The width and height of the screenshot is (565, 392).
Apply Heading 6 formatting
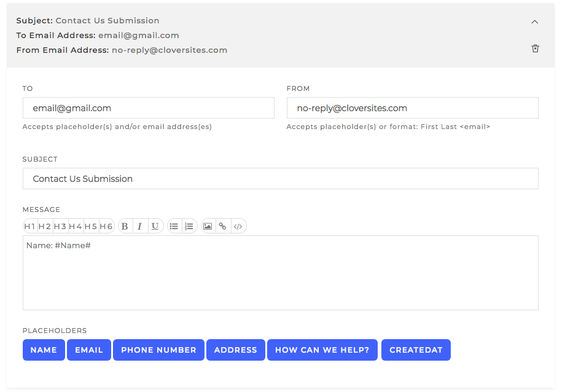pyautogui.click(x=106, y=225)
